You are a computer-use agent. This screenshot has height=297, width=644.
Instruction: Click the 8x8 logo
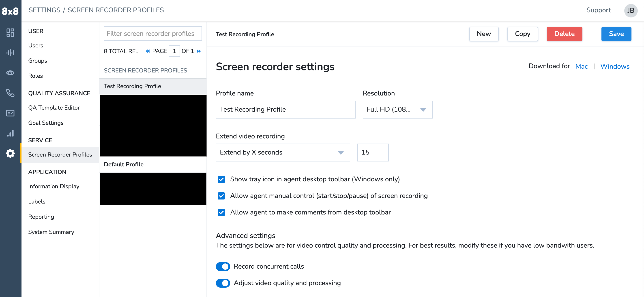pos(10,11)
